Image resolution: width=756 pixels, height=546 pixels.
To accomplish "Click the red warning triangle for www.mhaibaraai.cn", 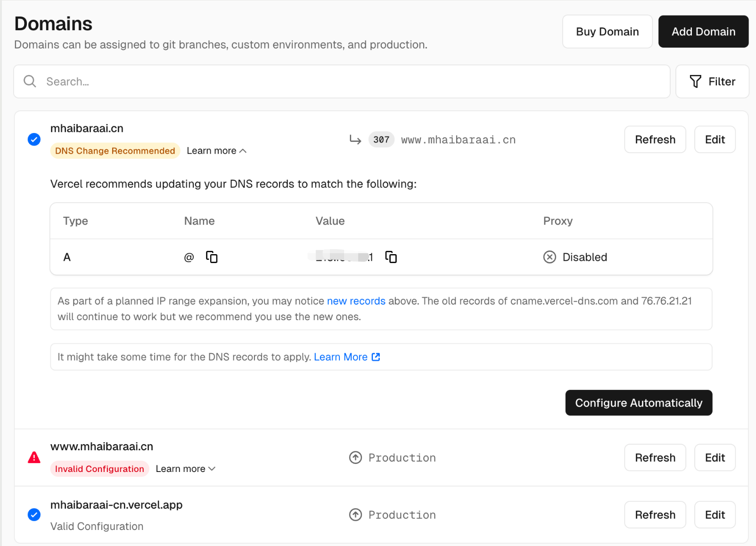I will tap(34, 457).
